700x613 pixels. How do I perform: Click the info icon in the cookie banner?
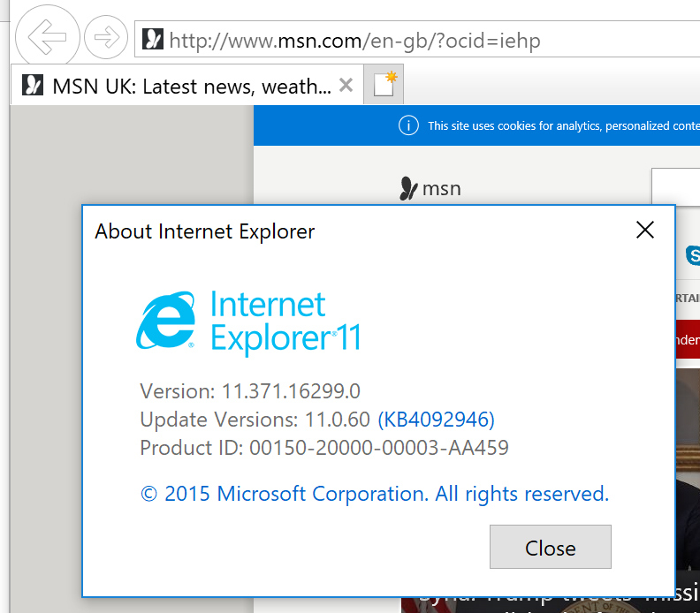pos(408,125)
